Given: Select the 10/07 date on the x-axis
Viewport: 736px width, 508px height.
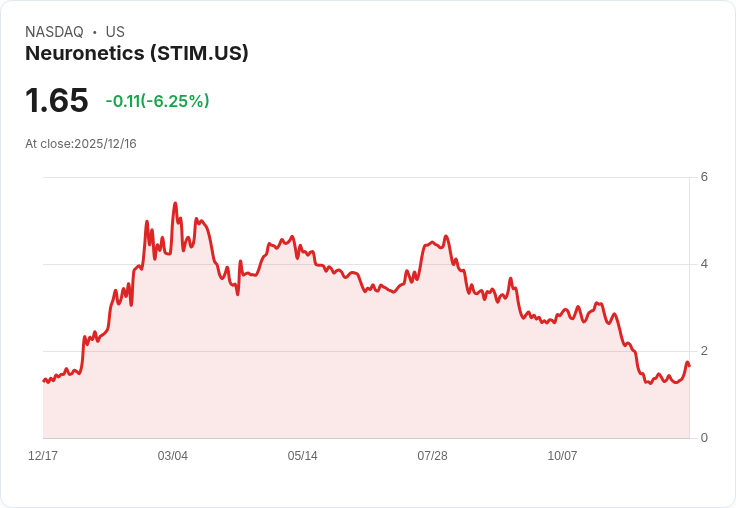Looking at the screenshot, I should pos(562,456).
